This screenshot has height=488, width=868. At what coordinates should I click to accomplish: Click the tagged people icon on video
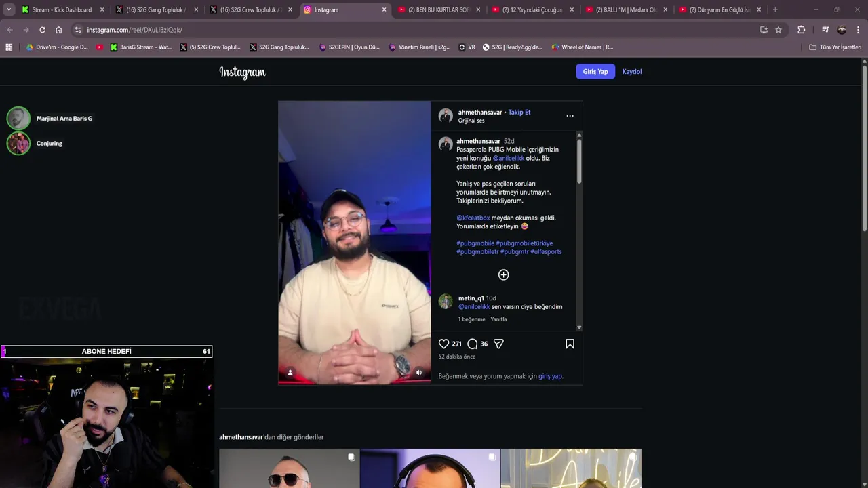pos(290,372)
